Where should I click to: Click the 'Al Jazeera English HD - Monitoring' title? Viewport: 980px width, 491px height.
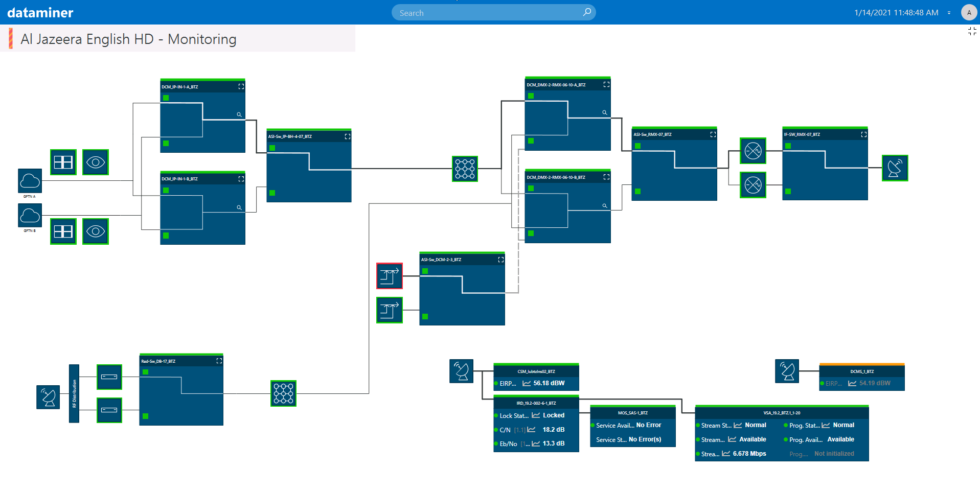click(128, 39)
